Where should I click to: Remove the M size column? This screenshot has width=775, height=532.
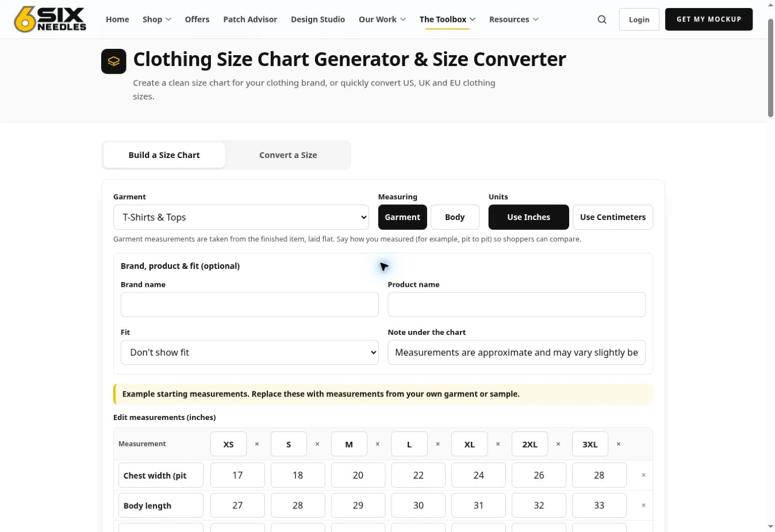pyautogui.click(x=378, y=444)
